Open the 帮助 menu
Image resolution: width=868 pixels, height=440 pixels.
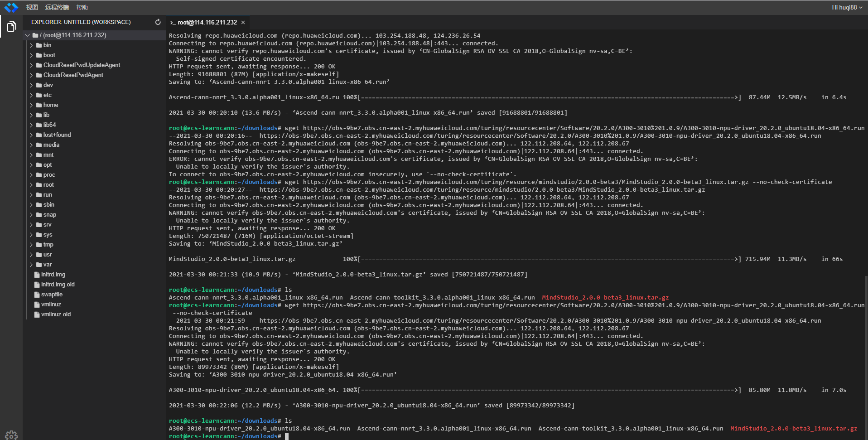point(82,7)
